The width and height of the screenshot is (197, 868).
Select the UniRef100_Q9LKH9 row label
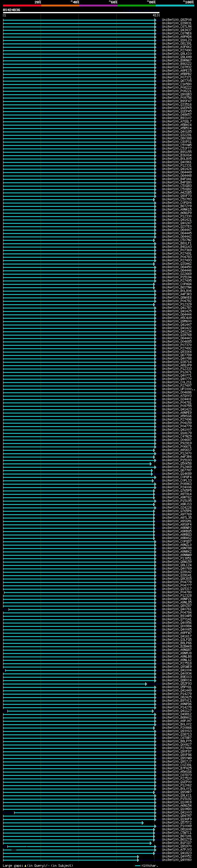[x=176, y=57]
